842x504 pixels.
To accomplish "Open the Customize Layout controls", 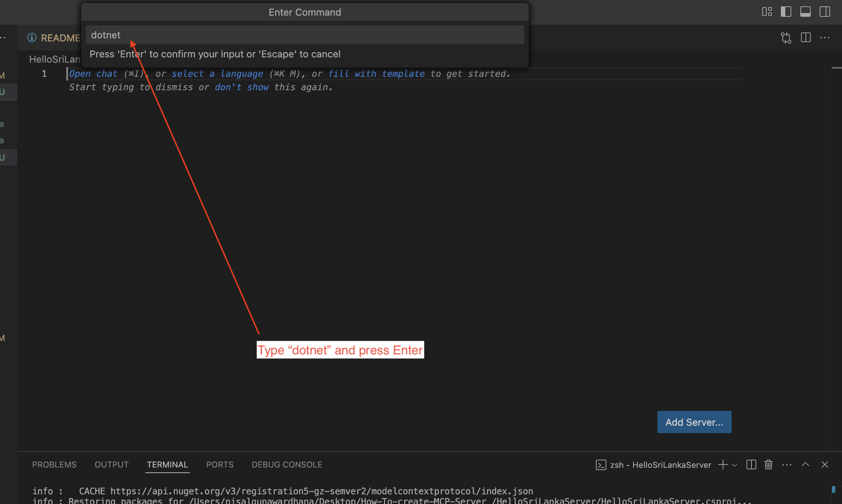I will pos(767,12).
